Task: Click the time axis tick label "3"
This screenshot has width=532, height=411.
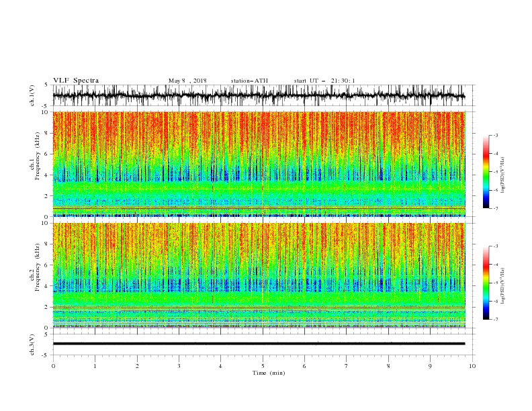Action: click(x=179, y=366)
